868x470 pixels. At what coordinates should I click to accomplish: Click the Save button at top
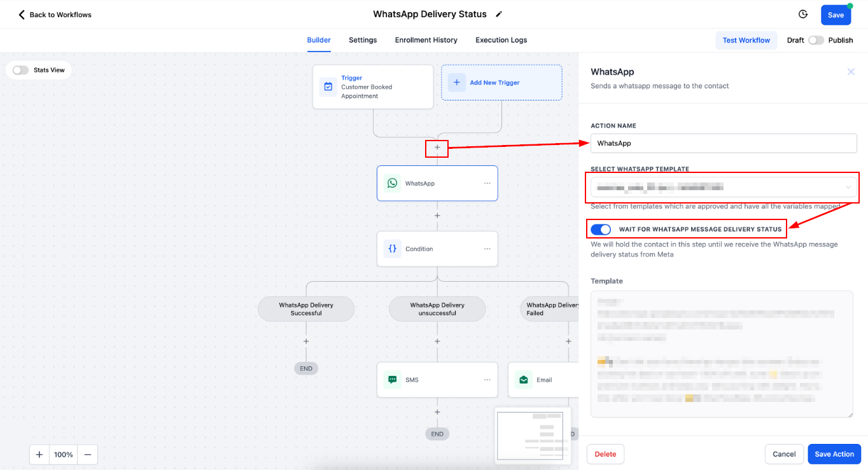tap(836, 15)
